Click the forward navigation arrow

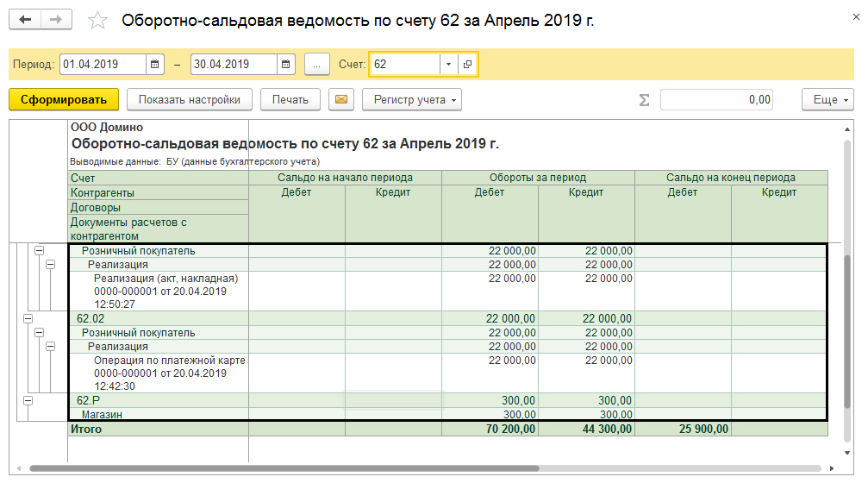(55, 19)
